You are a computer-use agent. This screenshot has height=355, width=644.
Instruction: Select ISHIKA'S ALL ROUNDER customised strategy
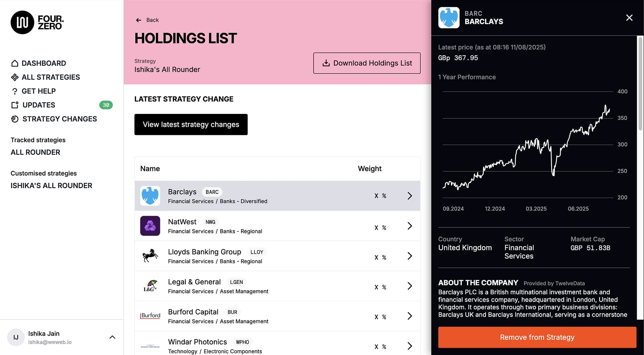click(51, 185)
